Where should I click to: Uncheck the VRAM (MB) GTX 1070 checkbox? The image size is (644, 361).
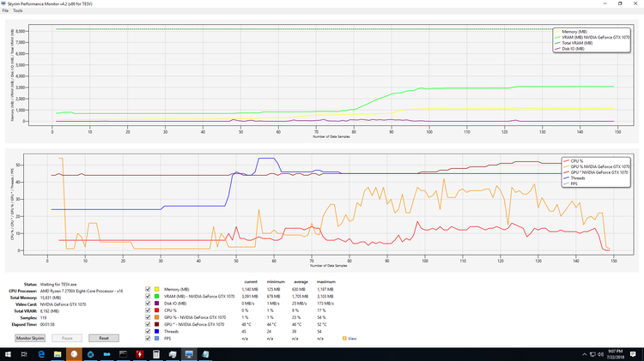coord(148,296)
